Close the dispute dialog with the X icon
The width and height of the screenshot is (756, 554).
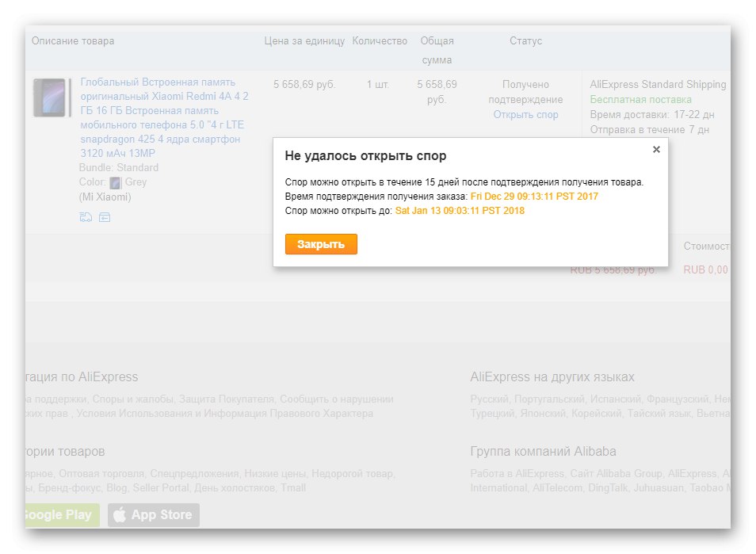tap(655, 150)
